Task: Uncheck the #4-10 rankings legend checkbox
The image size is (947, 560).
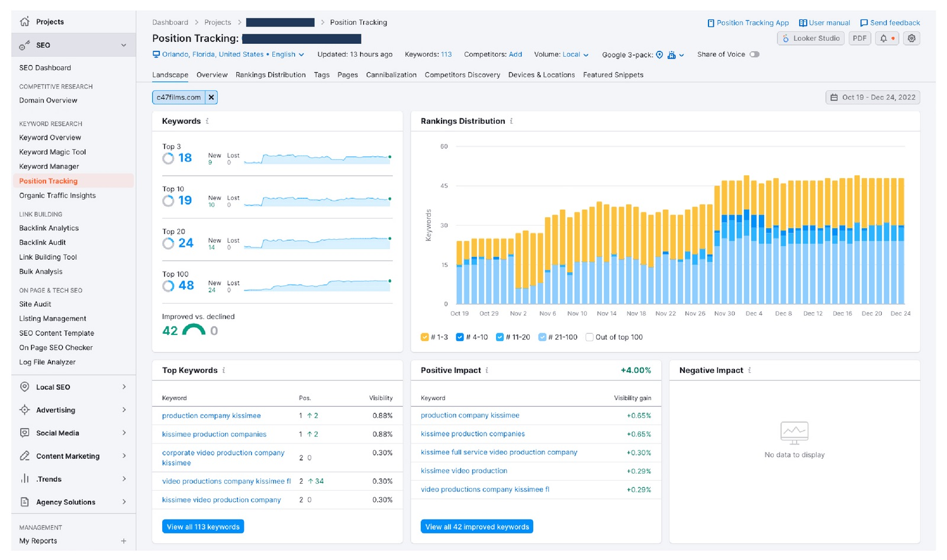Action: [460, 337]
